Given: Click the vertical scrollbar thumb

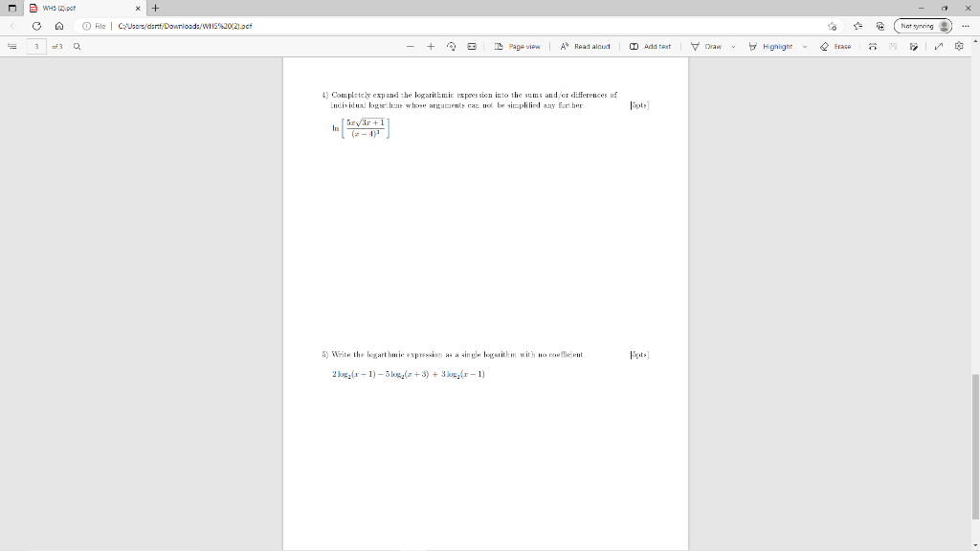Looking at the screenshot, I should (975, 447).
